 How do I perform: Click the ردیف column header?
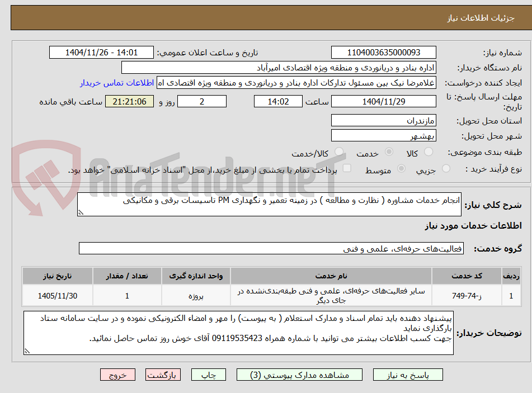pos(511,276)
